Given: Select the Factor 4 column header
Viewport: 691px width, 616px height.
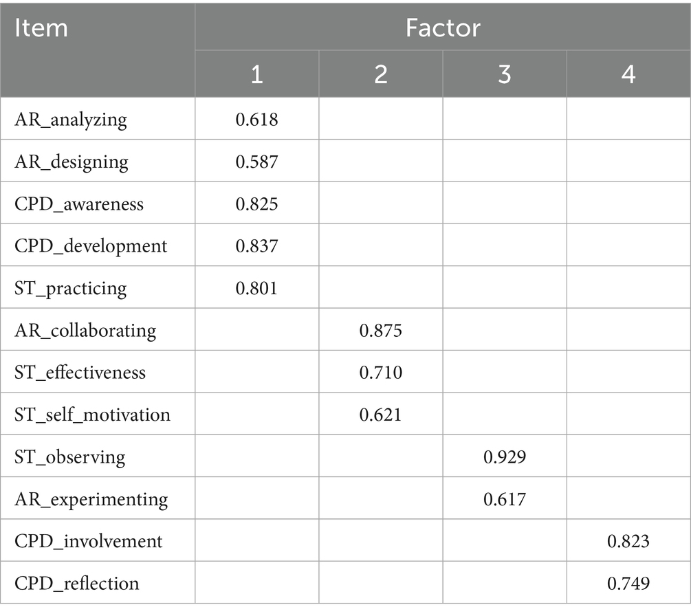Looking at the screenshot, I should pos(628,74).
